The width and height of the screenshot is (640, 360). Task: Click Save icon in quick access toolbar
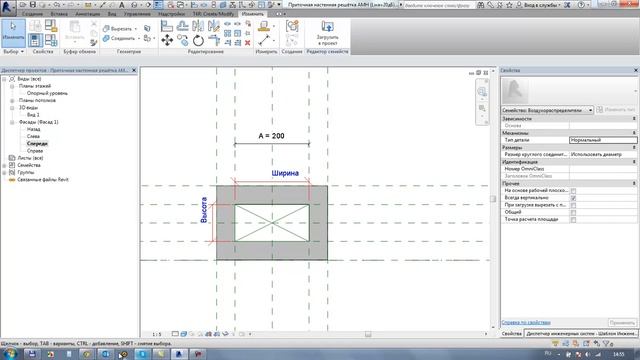(33, 5)
